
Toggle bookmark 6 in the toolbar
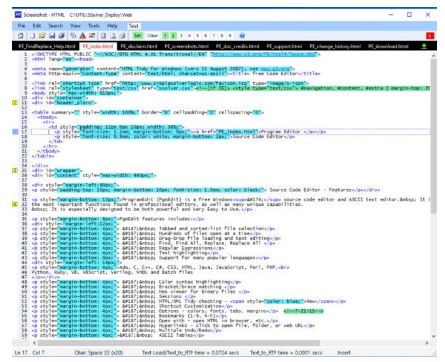[x=206, y=36]
